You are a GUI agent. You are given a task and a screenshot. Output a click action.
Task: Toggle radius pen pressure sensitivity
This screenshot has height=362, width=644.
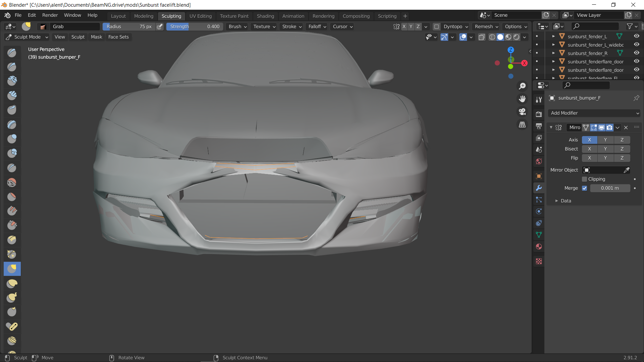coord(160,26)
